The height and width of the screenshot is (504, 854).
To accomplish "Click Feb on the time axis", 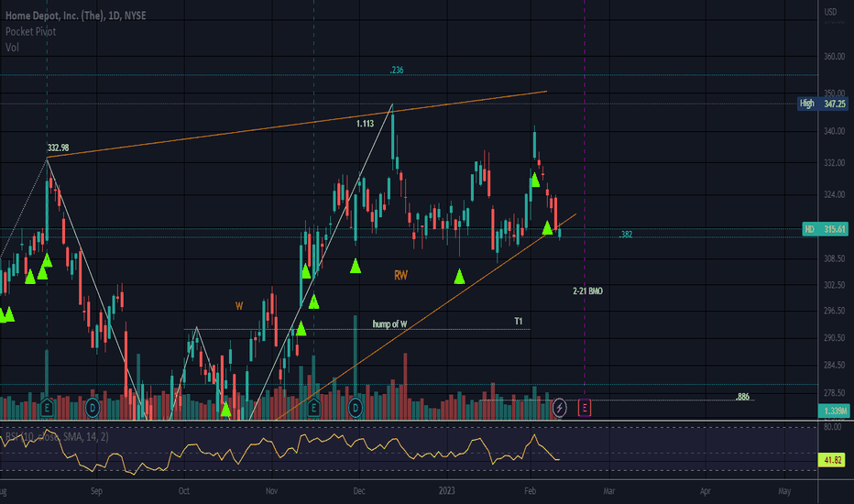I will pos(530,491).
